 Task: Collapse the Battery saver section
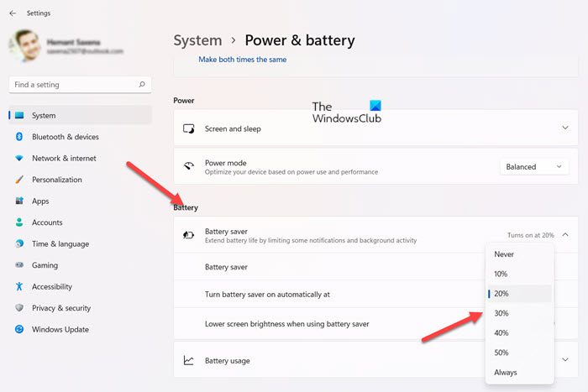(565, 236)
